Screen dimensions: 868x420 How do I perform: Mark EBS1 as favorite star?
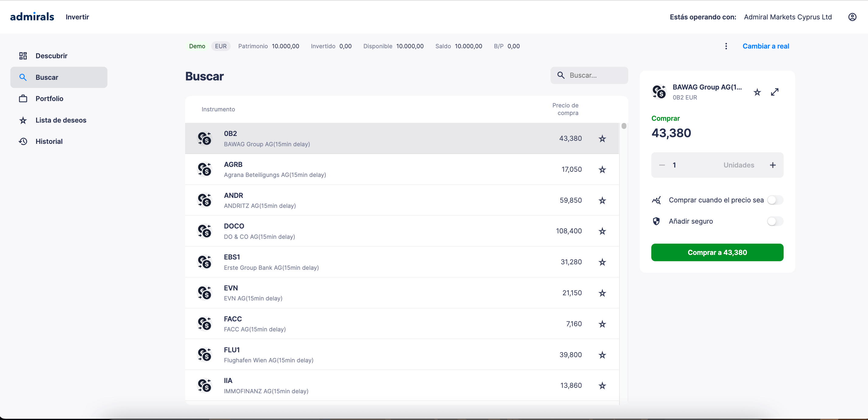[602, 262]
